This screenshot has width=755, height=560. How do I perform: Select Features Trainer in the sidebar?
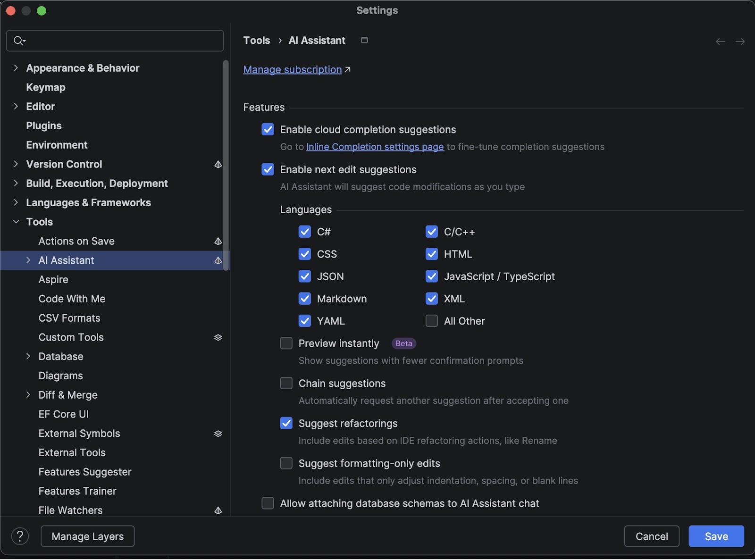(77, 491)
